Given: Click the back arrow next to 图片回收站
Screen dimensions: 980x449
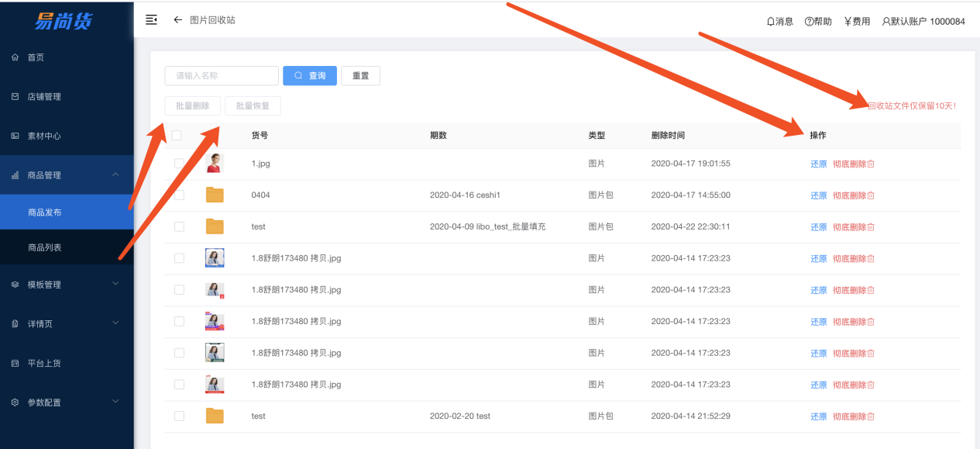Looking at the screenshot, I should tap(177, 20).
